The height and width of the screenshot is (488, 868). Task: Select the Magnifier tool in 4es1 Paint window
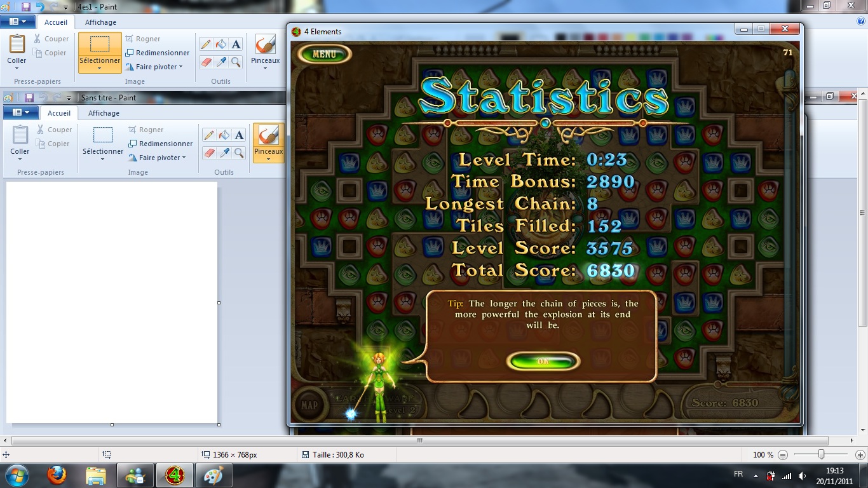pyautogui.click(x=236, y=62)
